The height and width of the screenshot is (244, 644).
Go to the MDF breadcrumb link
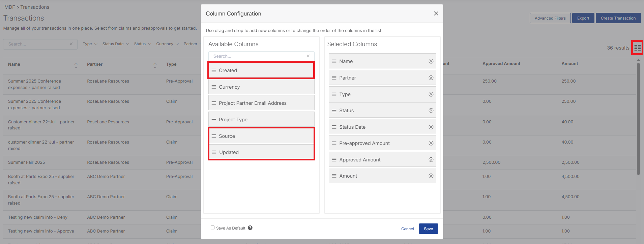coord(9,7)
